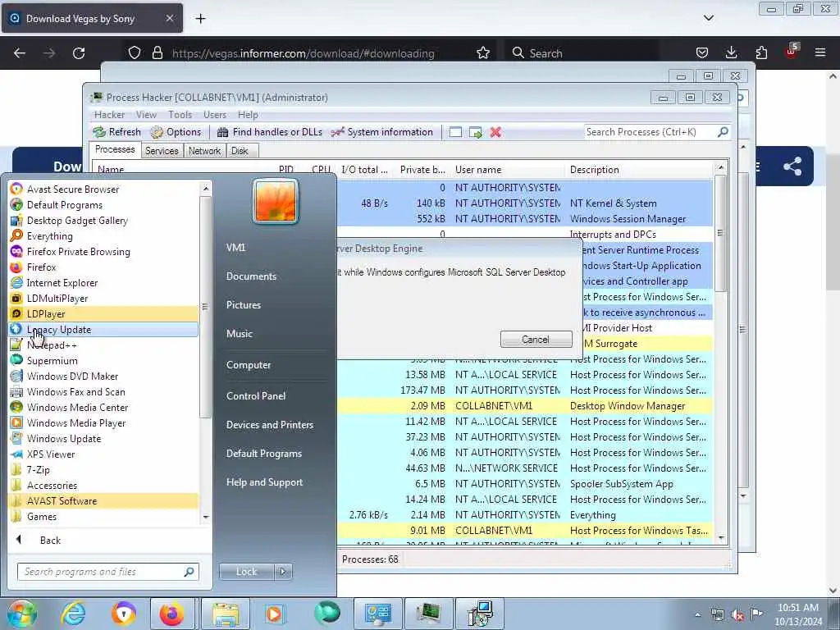This screenshot has height=630, width=840.
Task: Switch to the Network tab
Action: 204,151
